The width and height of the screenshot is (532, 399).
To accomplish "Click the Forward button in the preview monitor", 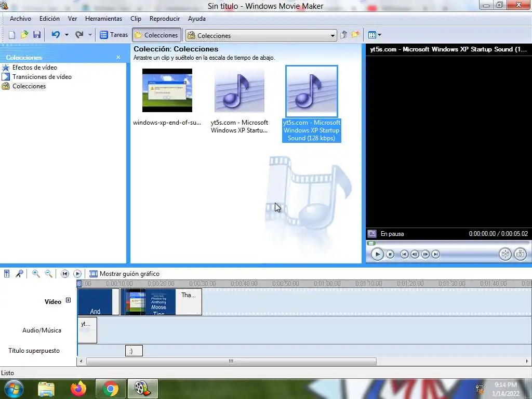I will point(436,254).
